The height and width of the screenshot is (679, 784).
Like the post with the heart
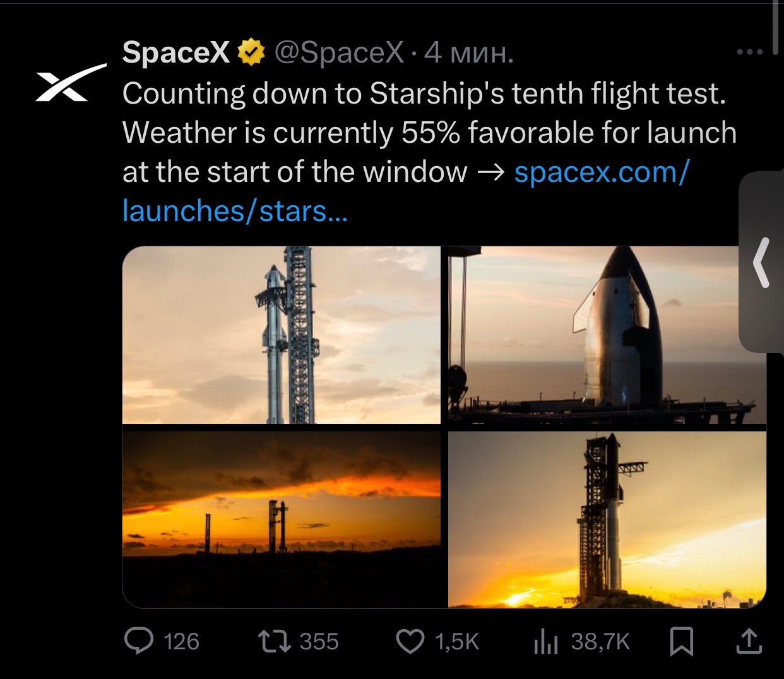point(410,641)
